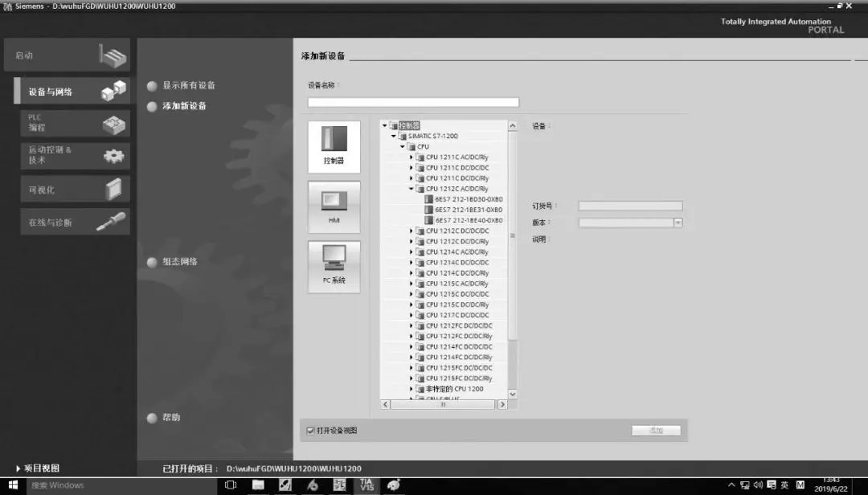Collapse the CPU 1212C AC/DC/Rly node
Viewport: 868px width, 495px height.
click(x=411, y=189)
